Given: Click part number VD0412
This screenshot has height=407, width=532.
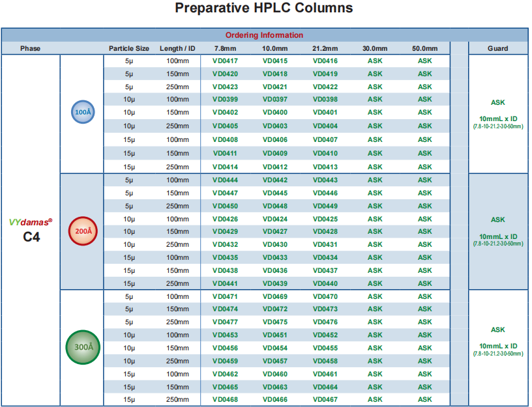Looking at the screenshot, I should (x=275, y=167).
